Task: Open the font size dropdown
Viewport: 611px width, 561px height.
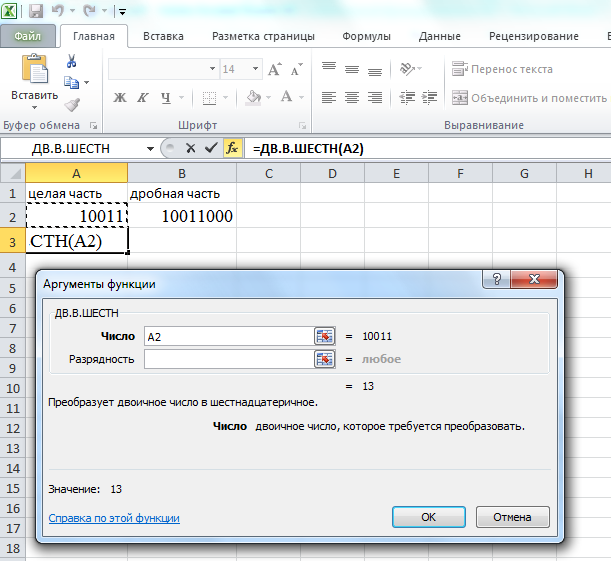Action: tap(251, 69)
